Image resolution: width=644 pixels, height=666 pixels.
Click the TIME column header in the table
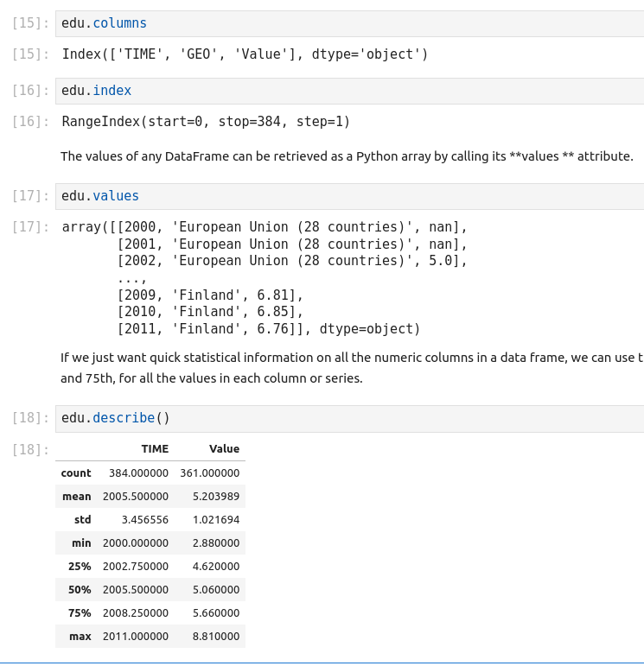[155, 449]
